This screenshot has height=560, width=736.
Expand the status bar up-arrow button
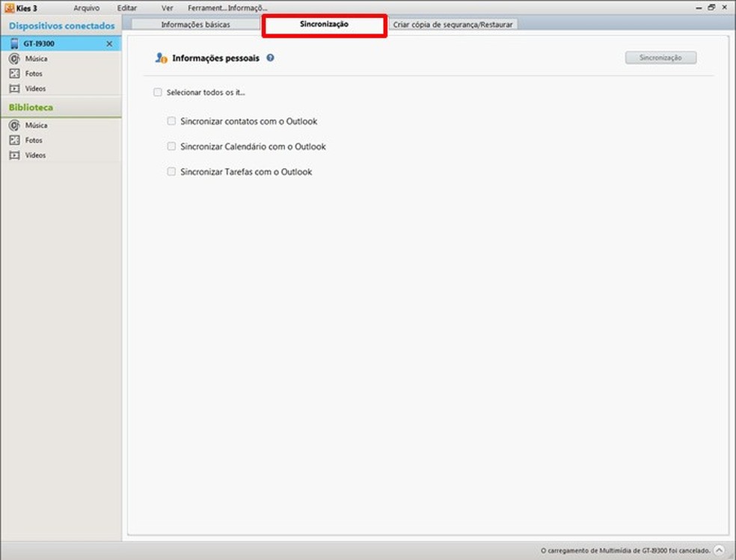click(719, 550)
